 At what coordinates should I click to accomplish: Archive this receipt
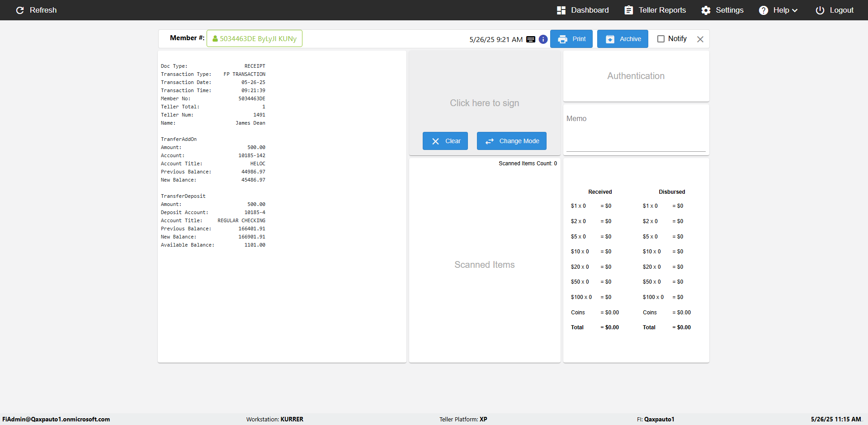623,39
